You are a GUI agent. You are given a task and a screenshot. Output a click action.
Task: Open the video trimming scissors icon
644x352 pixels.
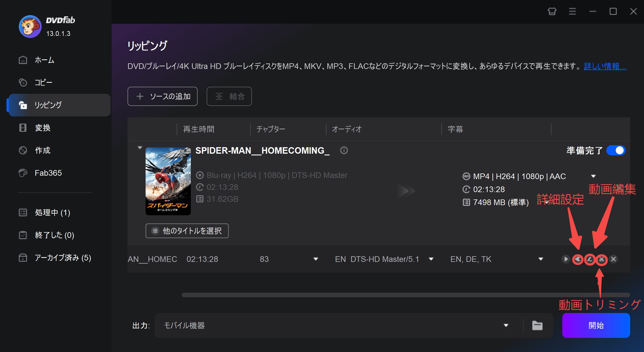602,259
